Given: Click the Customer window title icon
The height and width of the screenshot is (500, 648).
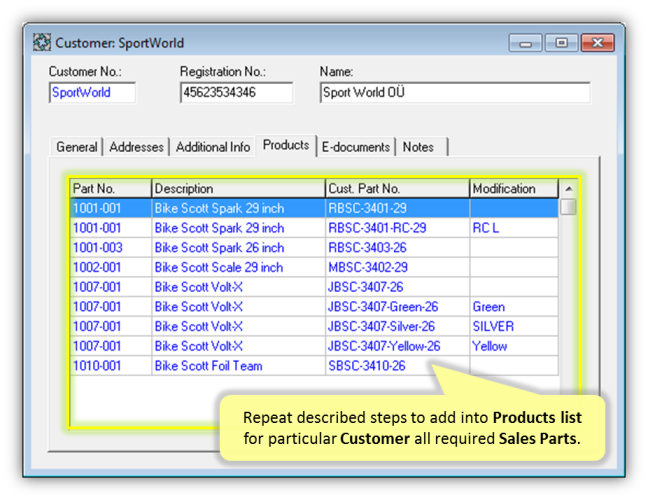Looking at the screenshot, I should pyautogui.click(x=42, y=43).
